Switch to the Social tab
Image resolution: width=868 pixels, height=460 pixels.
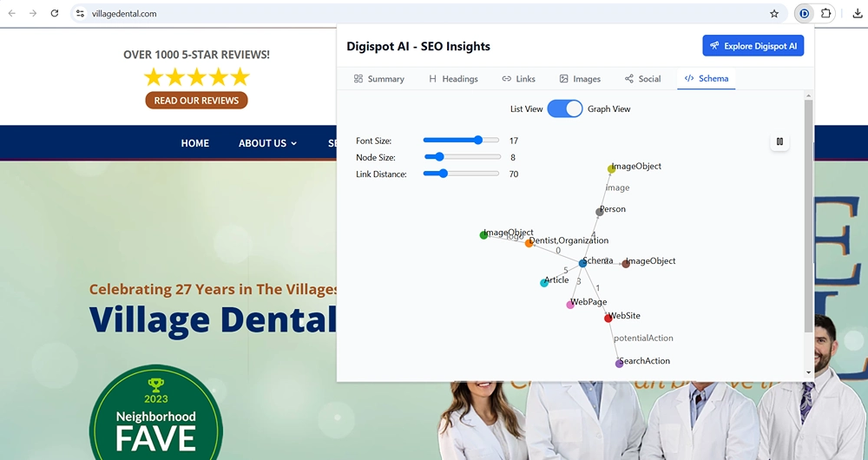[642, 79]
